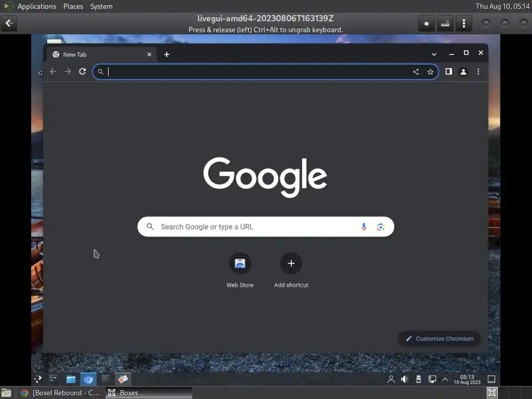Click the Thu Aug 10 clock in top panel
532x399 pixels.
pyautogui.click(x=502, y=6)
